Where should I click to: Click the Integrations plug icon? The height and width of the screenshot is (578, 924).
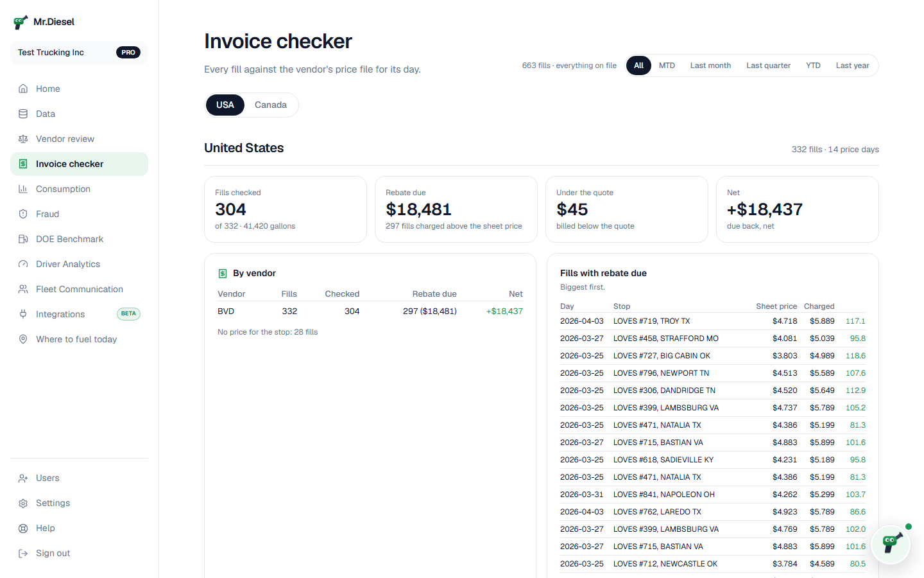pyautogui.click(x=23, y=314)
